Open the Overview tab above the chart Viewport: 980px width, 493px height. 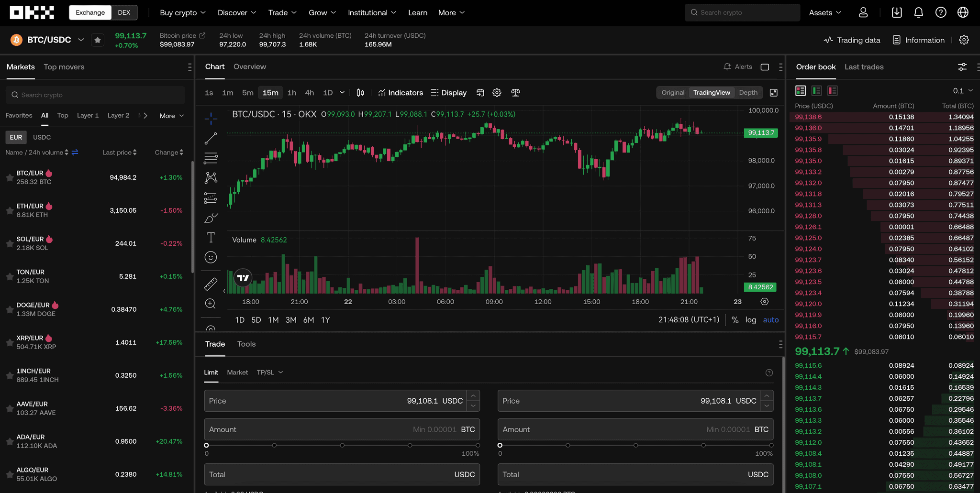250,66
